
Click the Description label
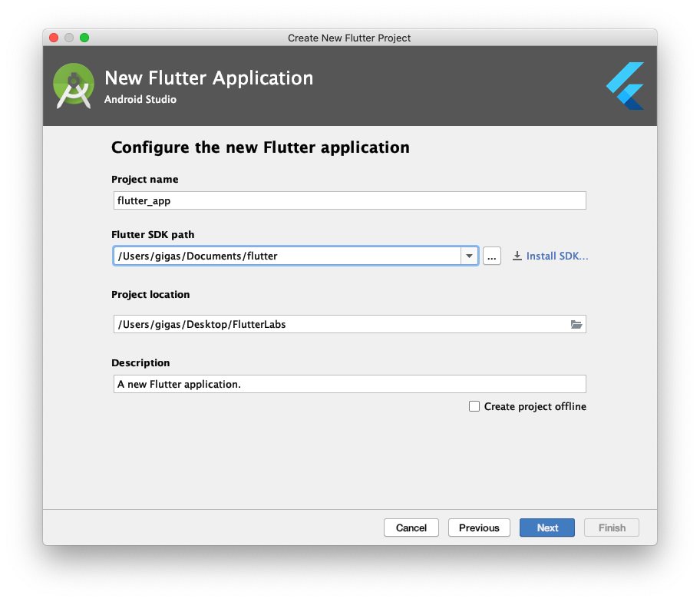pyautogui.click(x=140, y=362)
